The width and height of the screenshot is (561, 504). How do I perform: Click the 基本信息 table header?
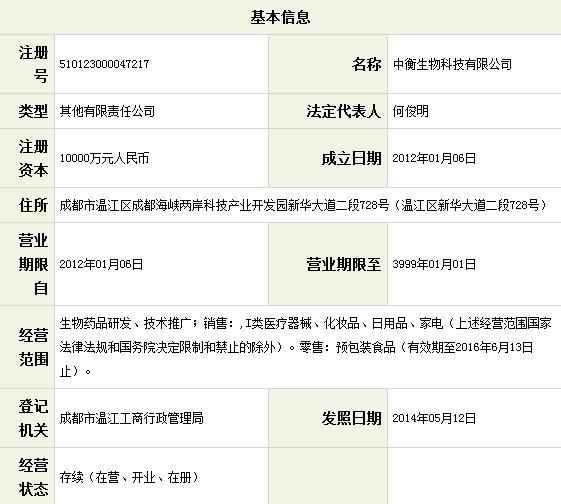pyautogui.click(x=280, y=17)
